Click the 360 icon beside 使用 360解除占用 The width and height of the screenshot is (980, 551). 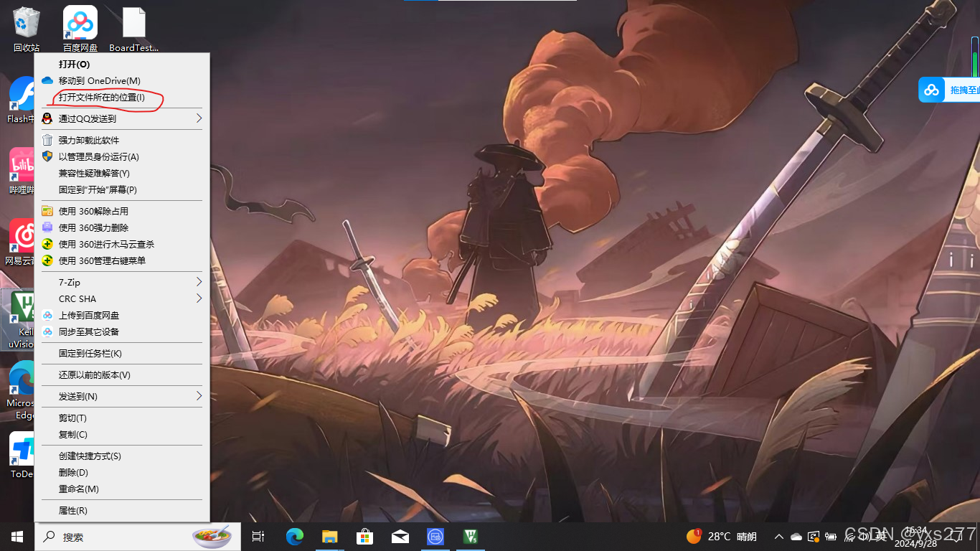point(47,211)
